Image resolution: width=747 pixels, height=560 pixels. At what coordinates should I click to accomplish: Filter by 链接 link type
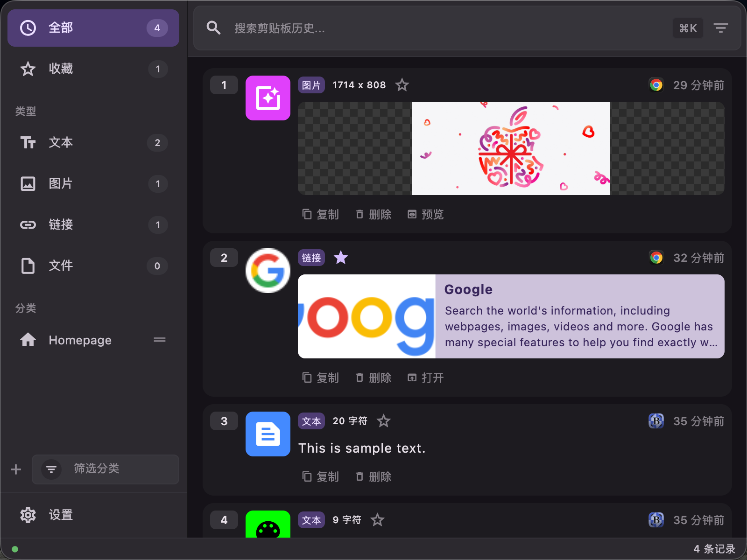tap(93, 224)
